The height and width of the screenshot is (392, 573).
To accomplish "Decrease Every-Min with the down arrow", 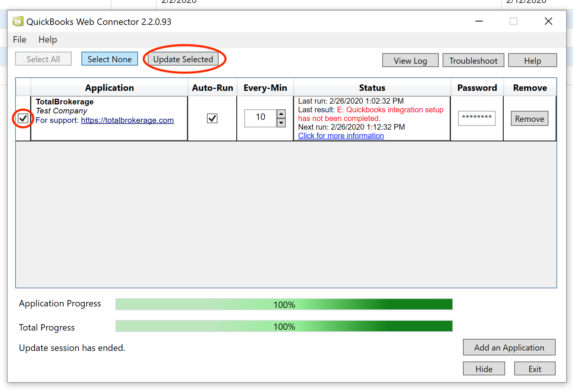I will pyautogui.click(x=281, y=123).
